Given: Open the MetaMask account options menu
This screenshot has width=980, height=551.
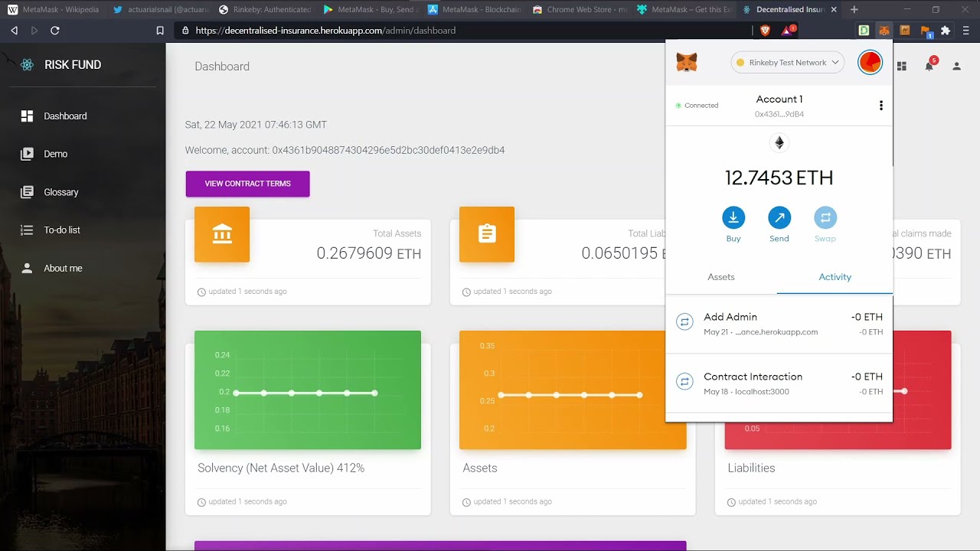Looking at the screenshot, I should coord(880,106).
